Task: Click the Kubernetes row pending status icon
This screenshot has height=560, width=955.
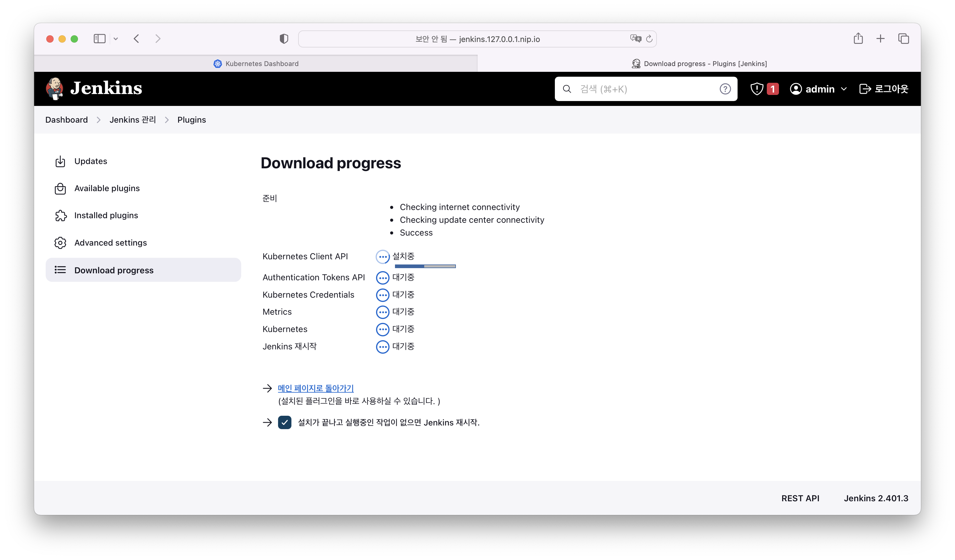Action: (x=383, y=329)
